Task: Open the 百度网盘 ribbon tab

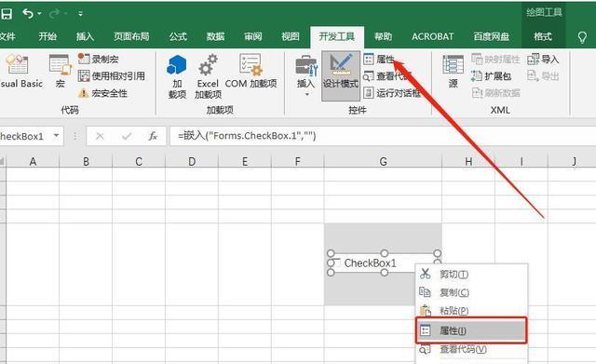Action: (491, 36)
